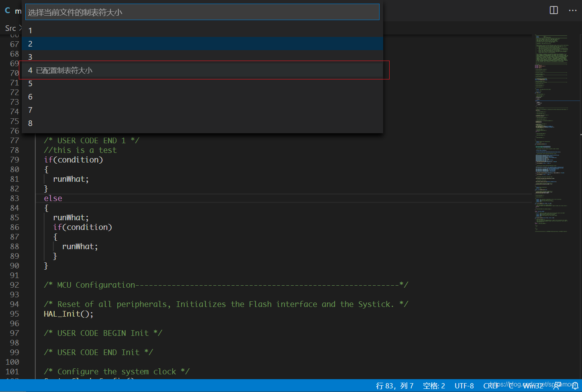
Task: Click the tab size search input field
Action: point(202,12)
